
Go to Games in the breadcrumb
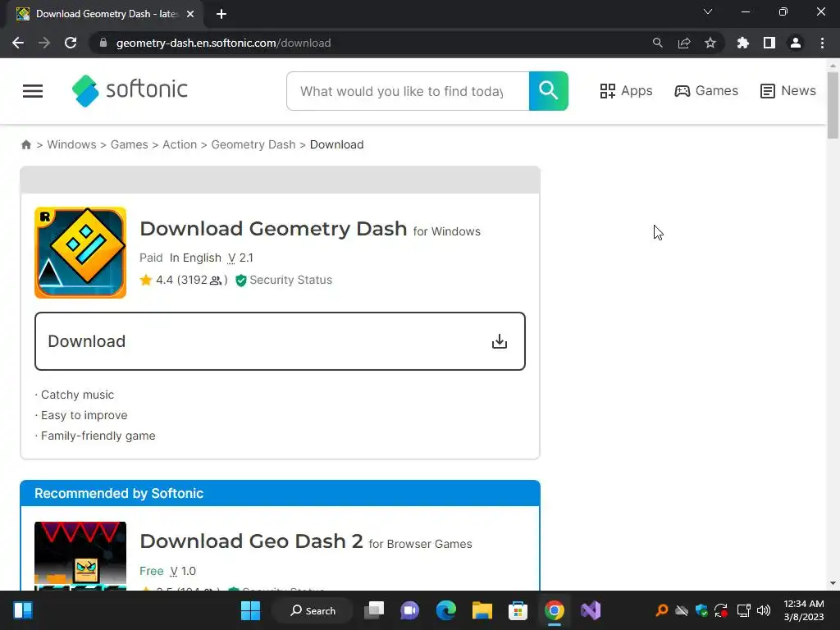(129, 144)
